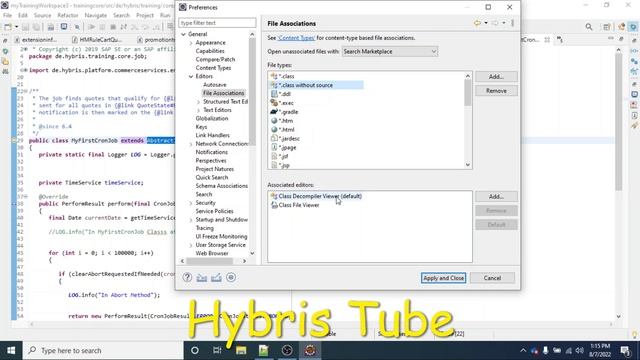
Task: Open the File menu in Eclipse
Action: 7,15
